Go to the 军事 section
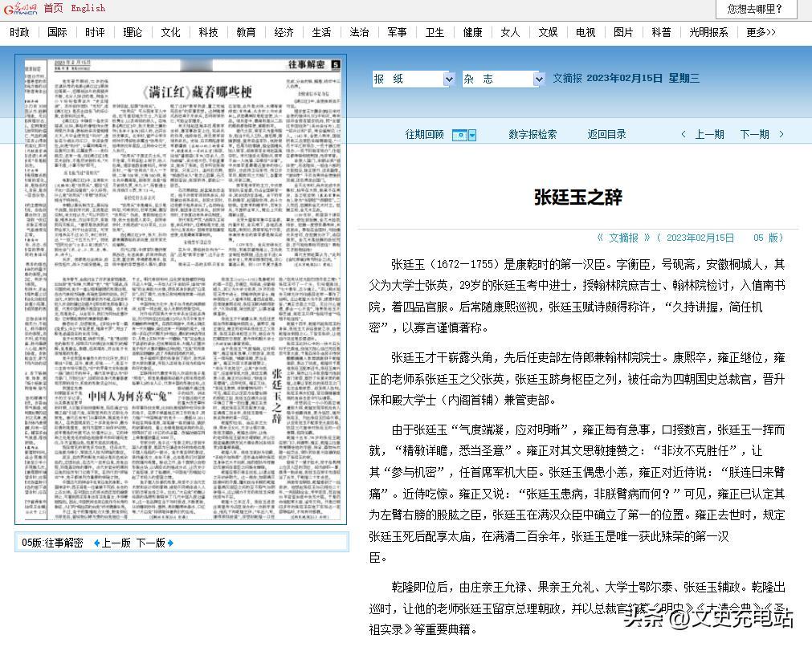 coord(398,32)
